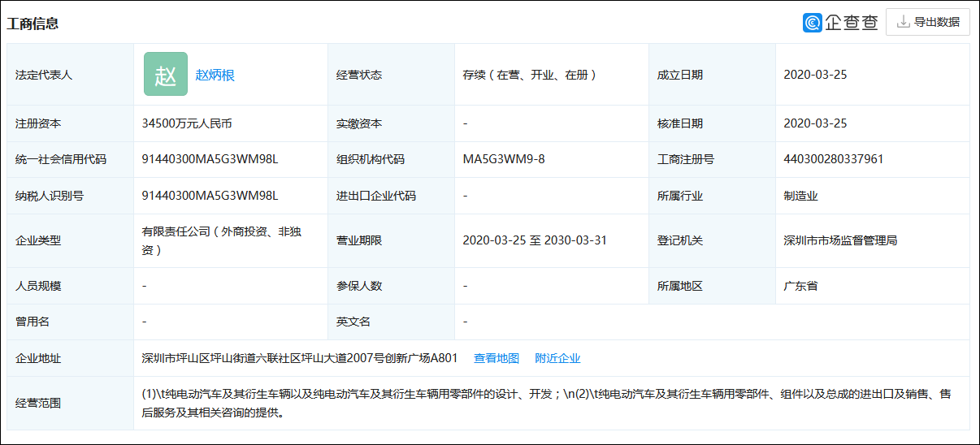Click the 所属行业 label cell
This screenshot has width=980, height=445.
[712, 196]
